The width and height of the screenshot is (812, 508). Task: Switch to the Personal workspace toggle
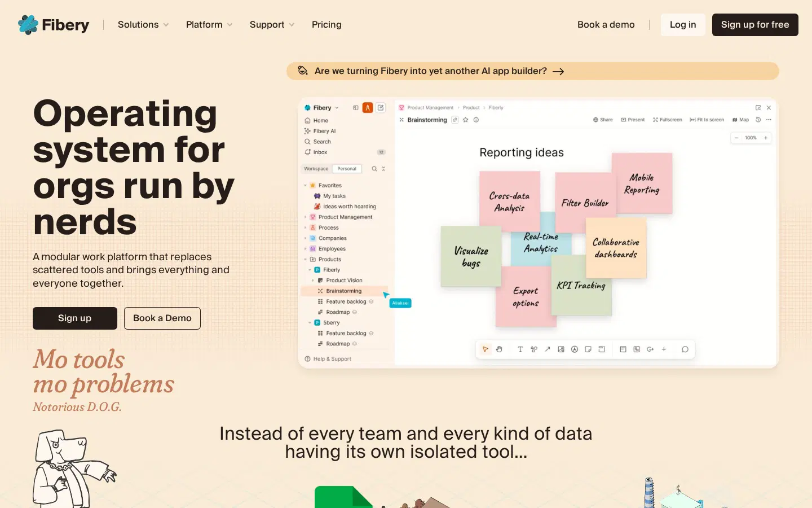347,169
